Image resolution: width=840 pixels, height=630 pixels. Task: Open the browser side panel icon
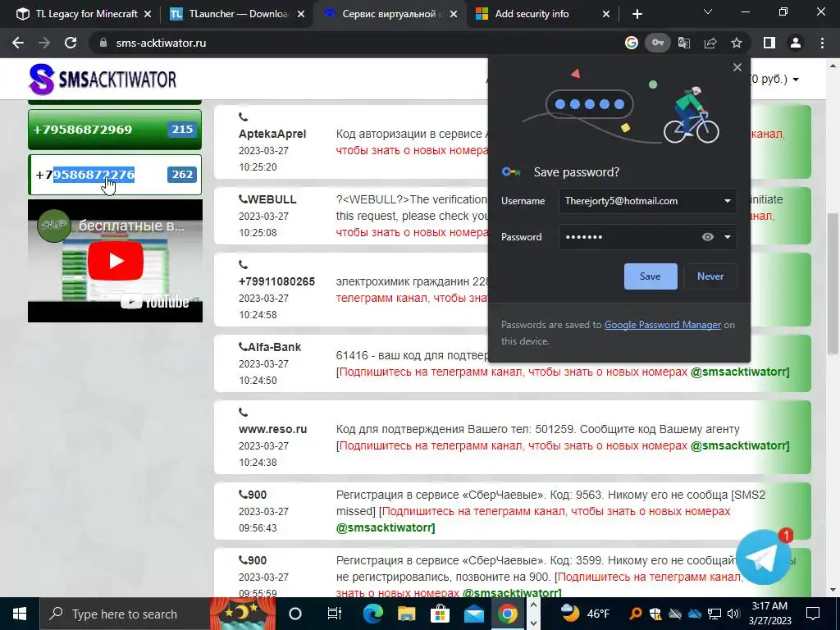[x=769, y=43]
